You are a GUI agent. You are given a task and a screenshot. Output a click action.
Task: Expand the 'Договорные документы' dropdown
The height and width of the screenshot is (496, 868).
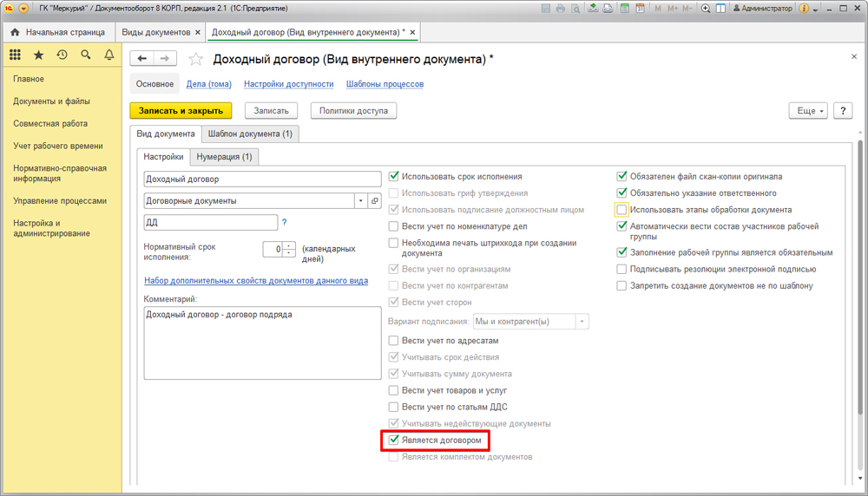coord(360,200)
